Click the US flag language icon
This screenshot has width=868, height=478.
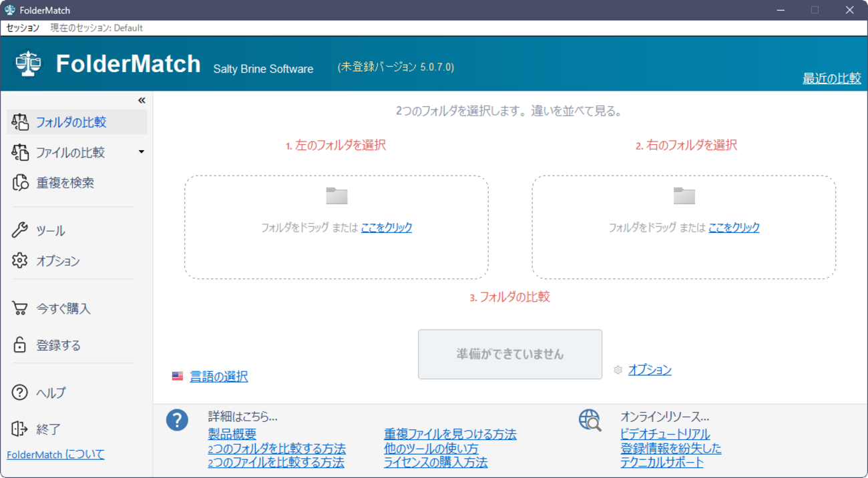pos(178,377)
